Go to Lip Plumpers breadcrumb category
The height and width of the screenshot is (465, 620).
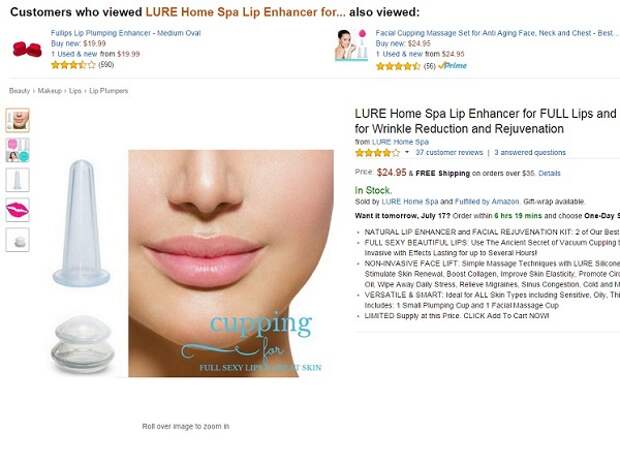click(108, 91)
